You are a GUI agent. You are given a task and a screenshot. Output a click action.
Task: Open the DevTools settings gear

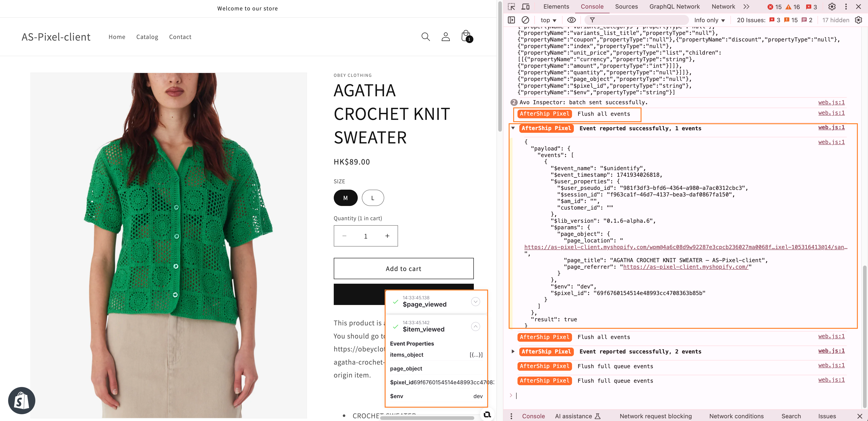click(x=832, y=6)
